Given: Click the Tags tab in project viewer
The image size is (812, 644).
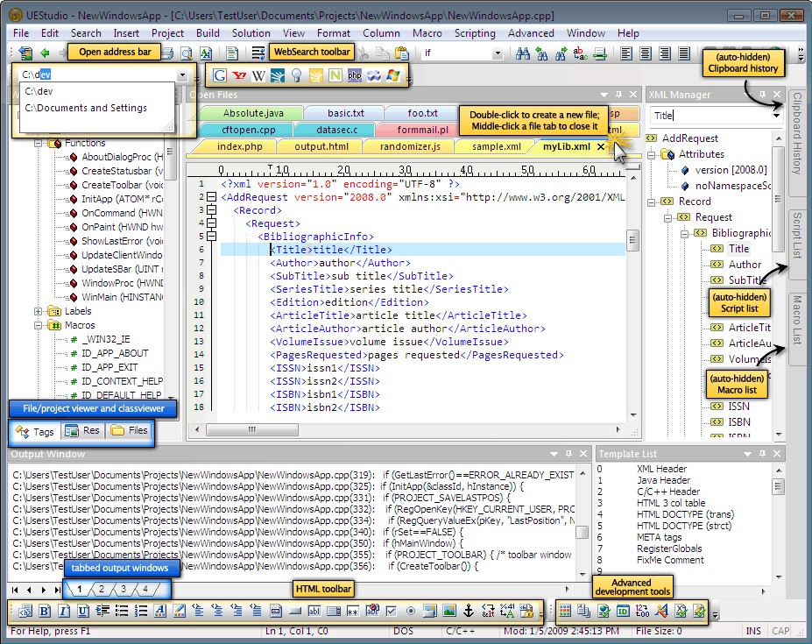Looking at the screenshot, I should pos(35,431).
